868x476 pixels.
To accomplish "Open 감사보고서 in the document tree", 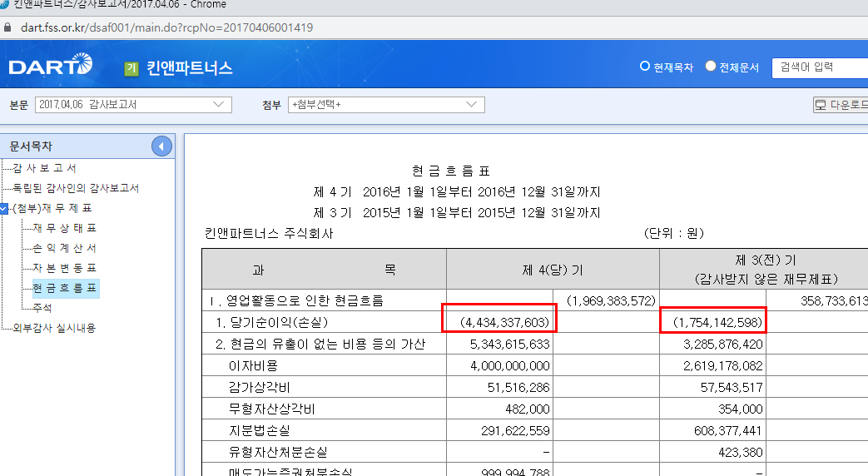I will pyautogui.click(x=44, y=168).
